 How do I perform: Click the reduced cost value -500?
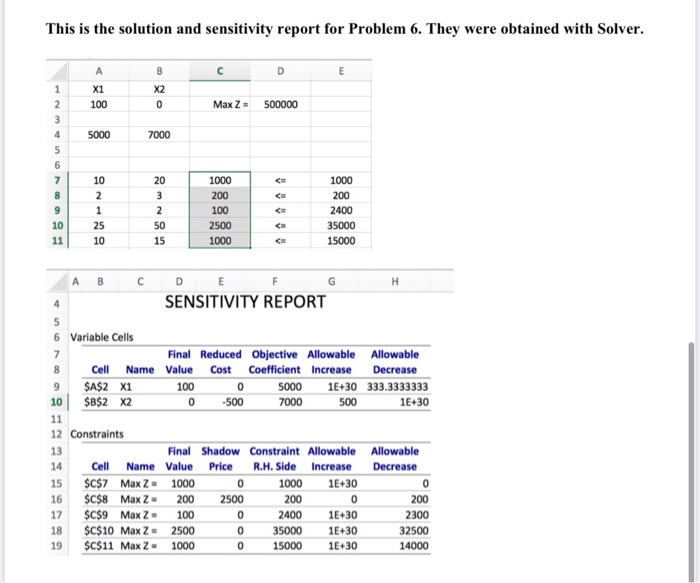pos(233,402)
